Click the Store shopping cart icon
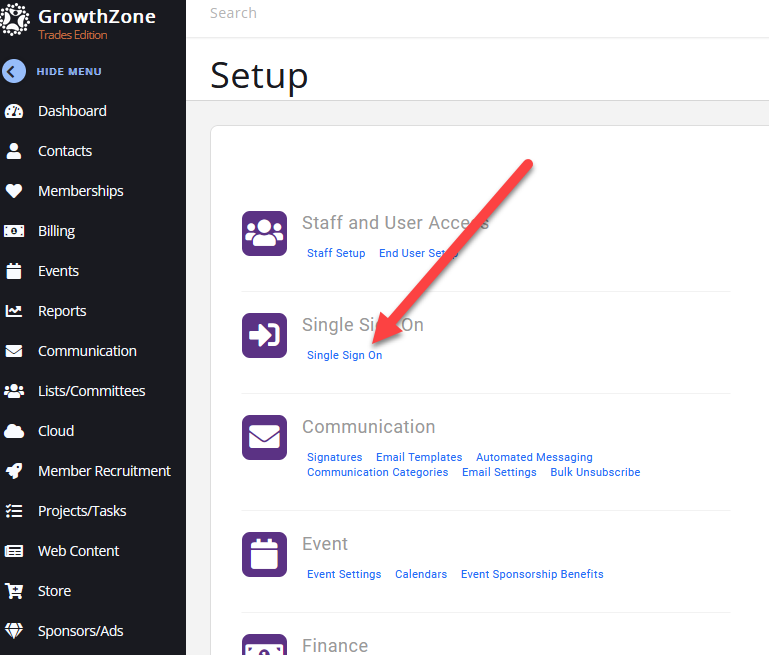Screen dimensions: 769x655 [x=14, y=591]
